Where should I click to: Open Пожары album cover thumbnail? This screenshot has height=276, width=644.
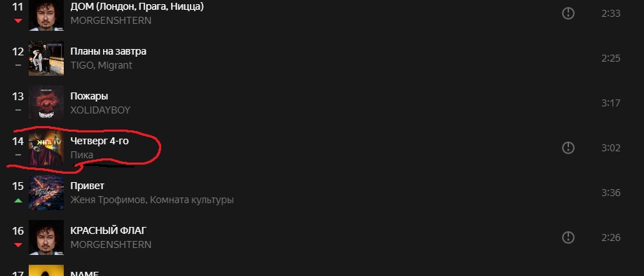coord(46,103)
